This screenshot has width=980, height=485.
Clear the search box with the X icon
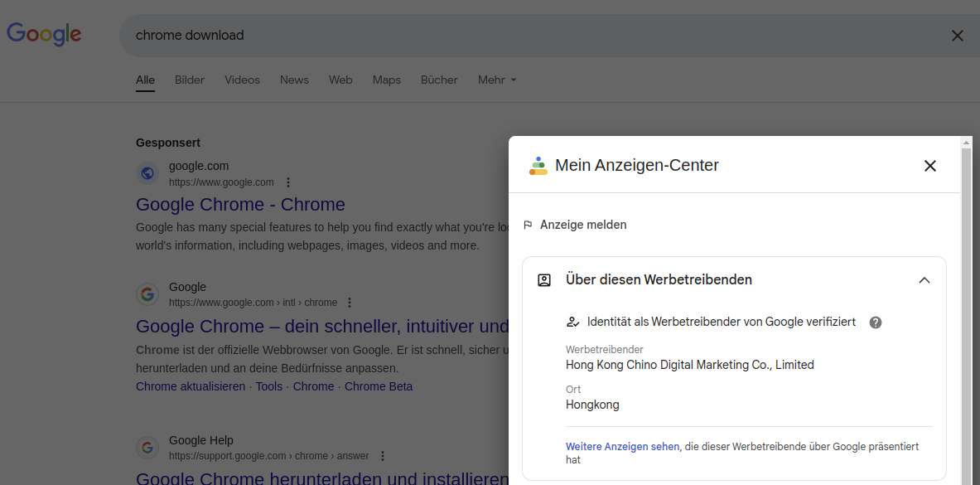point(957,36)
